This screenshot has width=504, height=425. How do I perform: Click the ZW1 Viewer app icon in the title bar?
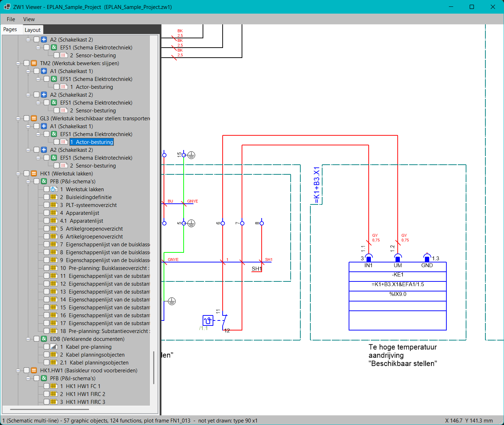[x=7, y=7]
